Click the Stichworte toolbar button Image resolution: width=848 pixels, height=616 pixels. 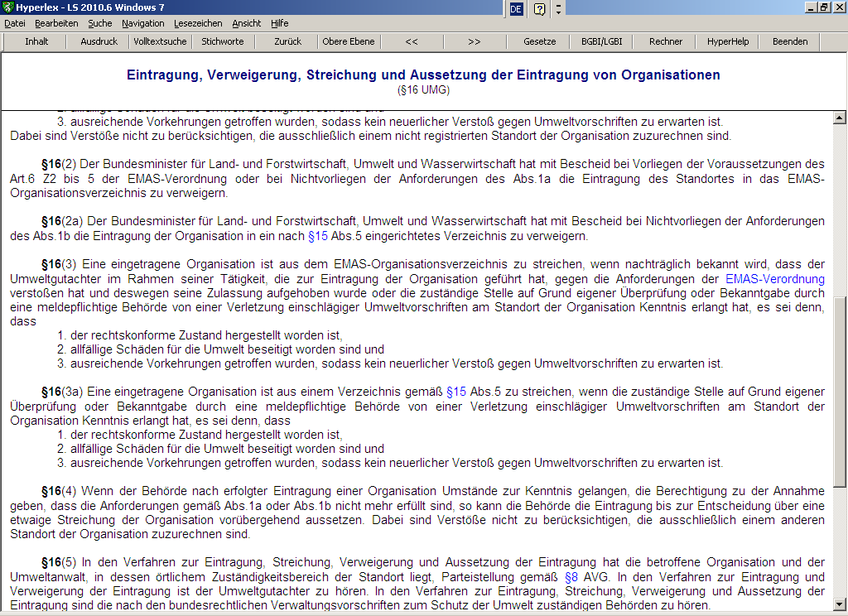(x=222, y=41)
